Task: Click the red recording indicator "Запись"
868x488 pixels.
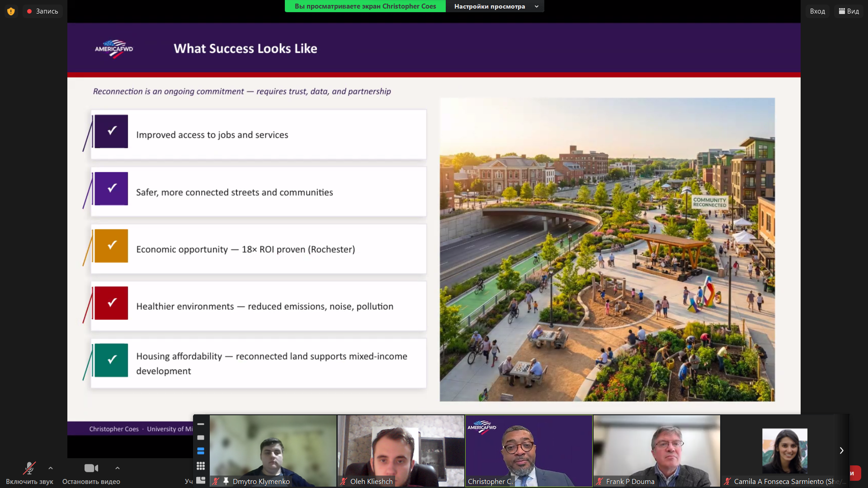Action: (42, 11)
